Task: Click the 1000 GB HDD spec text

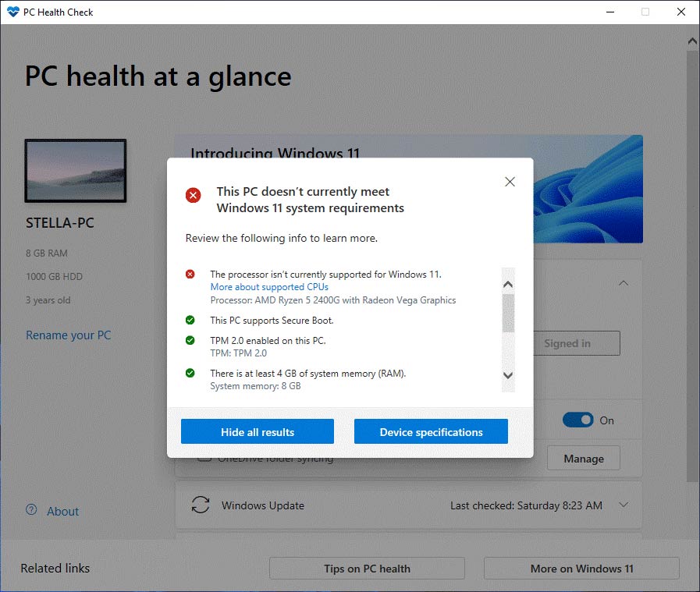Action: point(54,277)
